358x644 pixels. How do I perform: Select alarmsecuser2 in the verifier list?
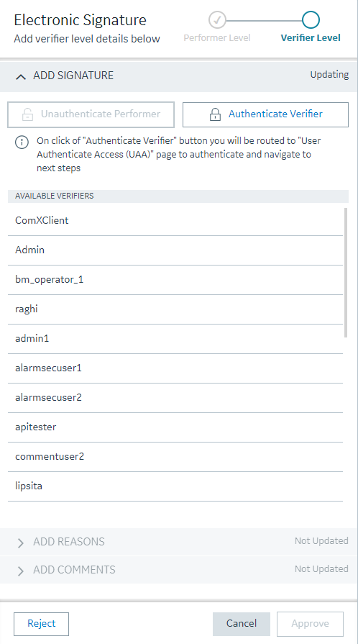pyautogui.click(x=175, y=398)
